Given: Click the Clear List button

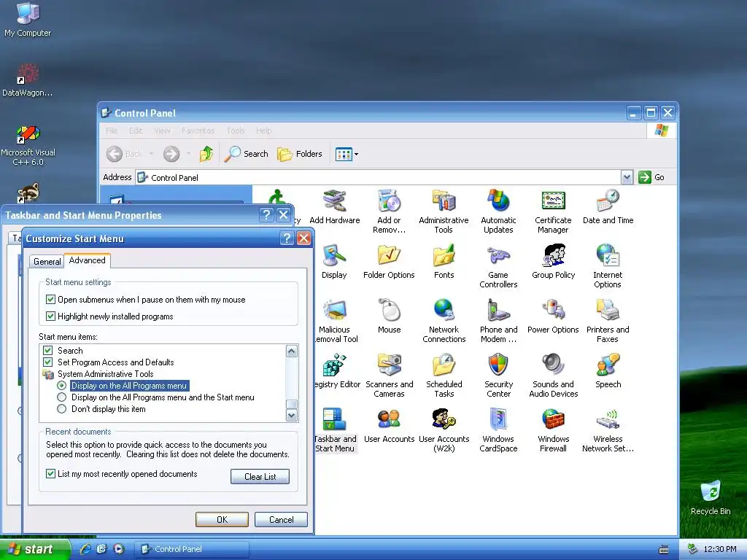Looking at the screenshot, I should (260, 477).
